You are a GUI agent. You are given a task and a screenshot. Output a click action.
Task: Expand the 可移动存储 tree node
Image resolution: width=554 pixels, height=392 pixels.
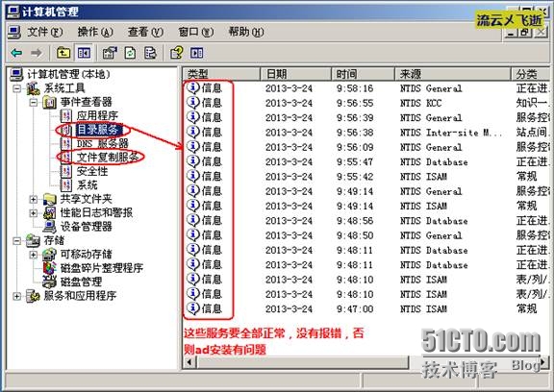(34, 255)
